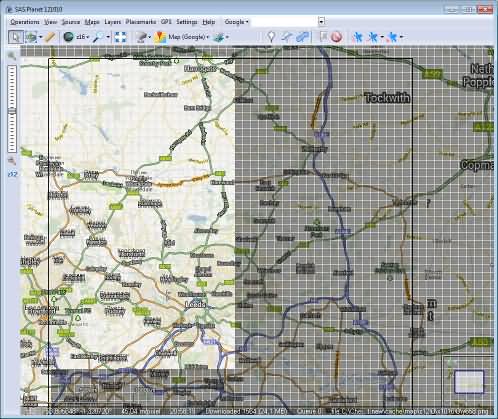Toggle the globe cached-tiles fill map

point(68,37)
